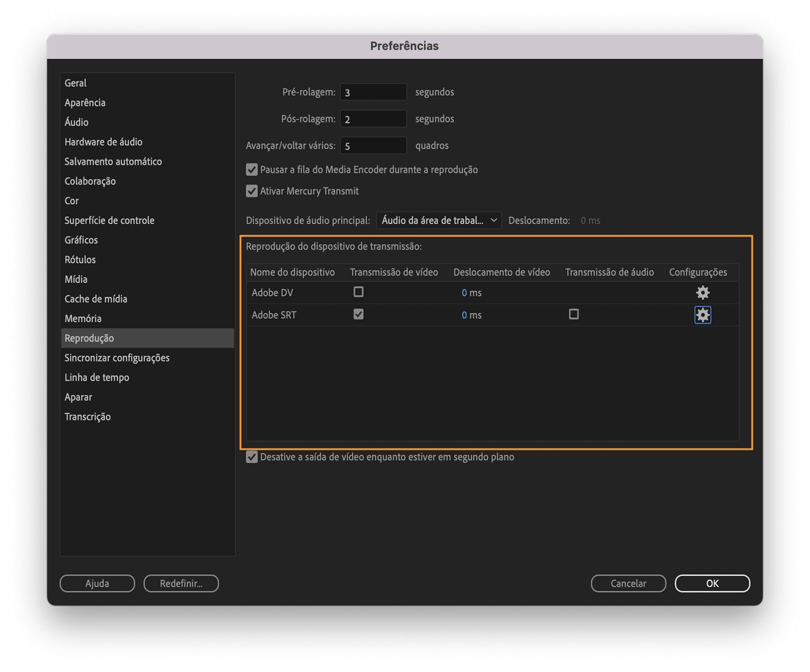Screen dimensions: 810x672
Task: Open settings gear for Adobe SRT device
Action: pyautogui.click(x=702, y=315)
